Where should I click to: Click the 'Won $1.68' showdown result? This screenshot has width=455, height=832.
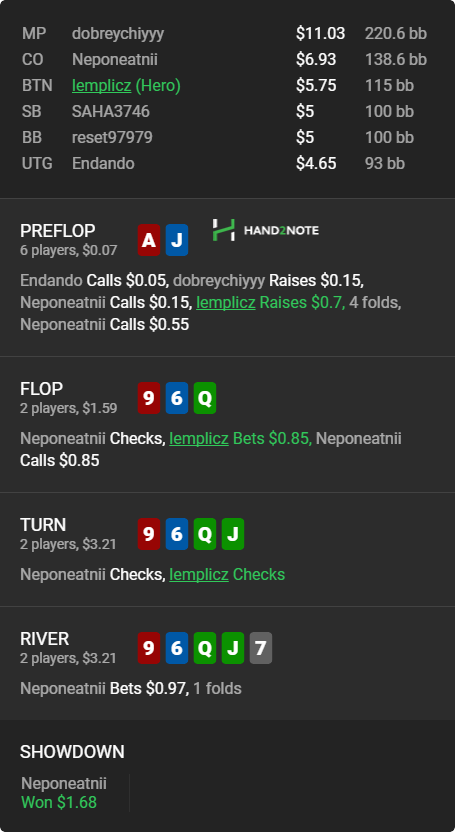pyautogui.click(x=59, y=802)
